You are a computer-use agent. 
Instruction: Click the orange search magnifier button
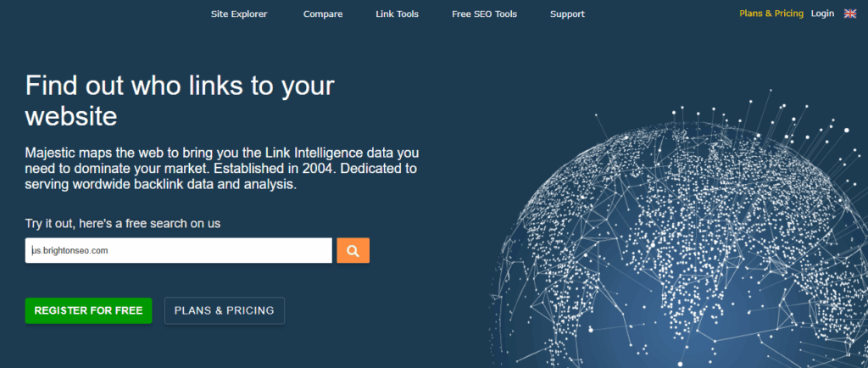[x=353, y=251]
